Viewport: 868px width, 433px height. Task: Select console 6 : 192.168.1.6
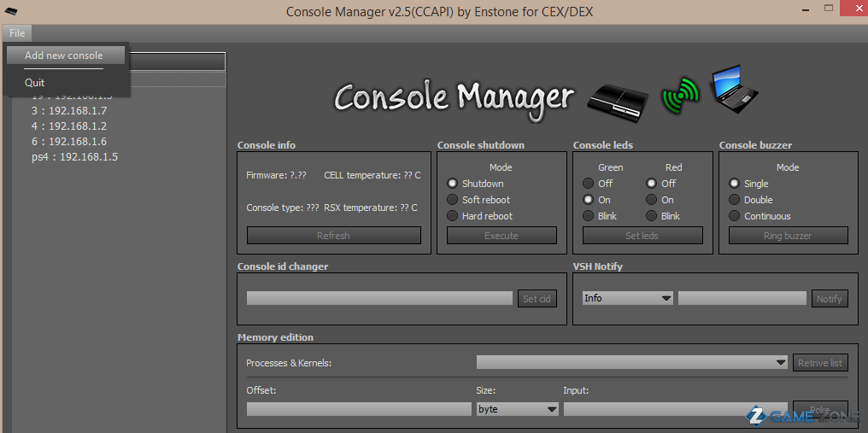69,141
